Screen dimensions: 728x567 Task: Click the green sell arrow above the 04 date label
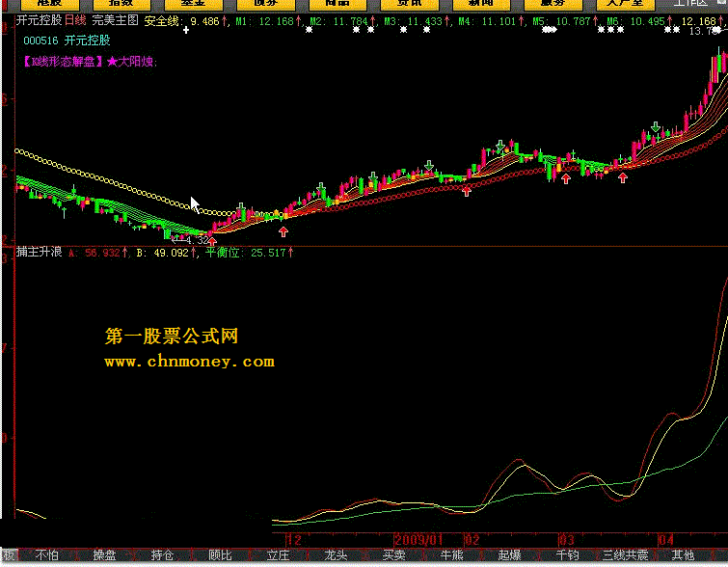[655, 126]
